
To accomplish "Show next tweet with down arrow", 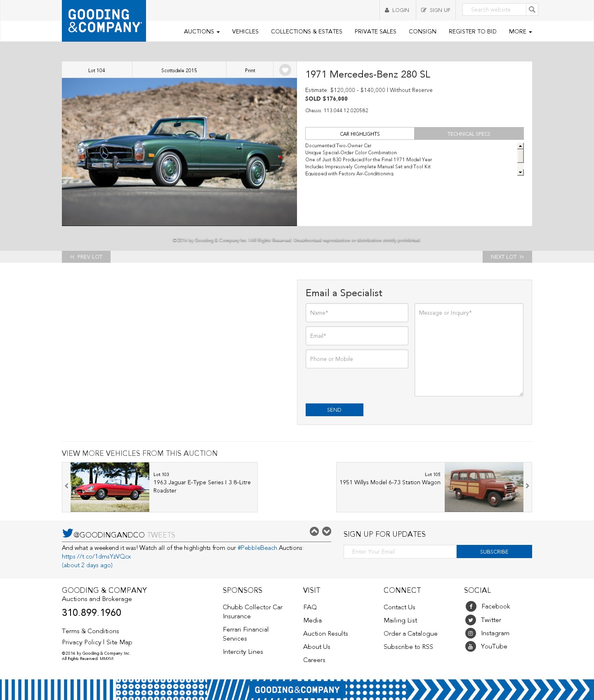I will point(327,531).
